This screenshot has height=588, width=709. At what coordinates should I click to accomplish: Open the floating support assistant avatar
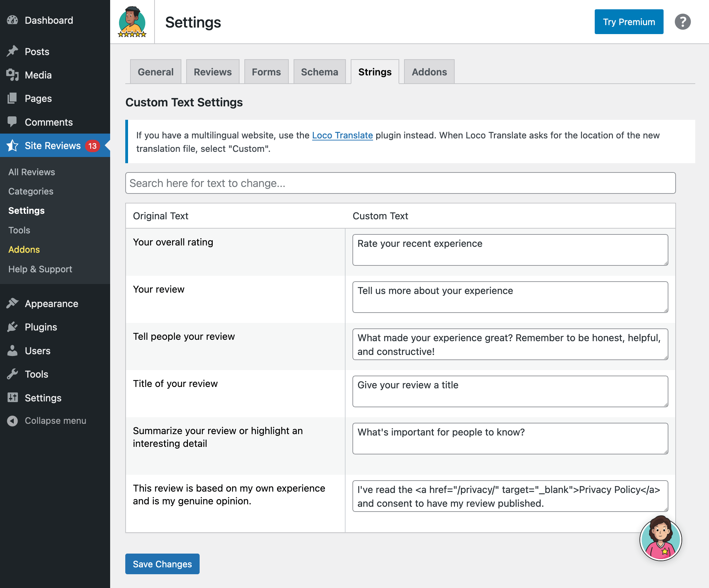660,539
